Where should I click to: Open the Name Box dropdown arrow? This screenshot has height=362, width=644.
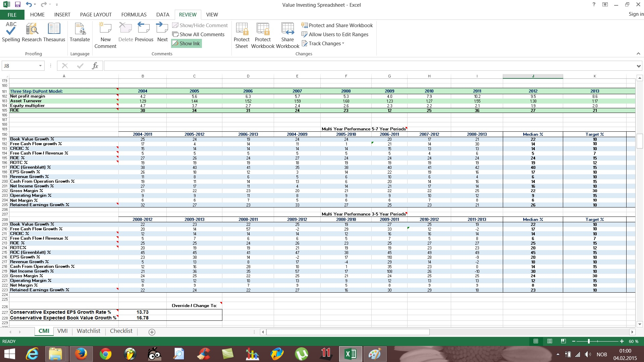[40, 66]
